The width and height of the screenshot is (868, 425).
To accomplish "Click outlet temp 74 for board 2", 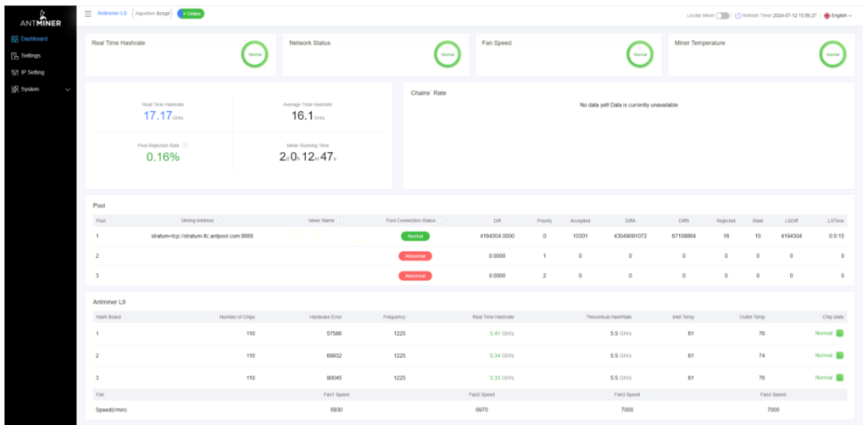I will (762, 355).
